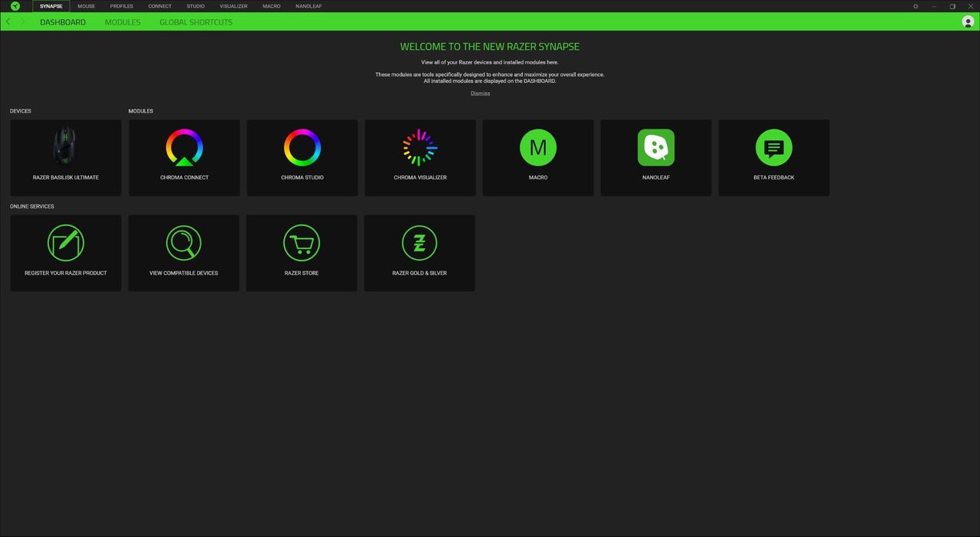
Task: Open the Macro module icon
Action: click(x=538, y=148)
